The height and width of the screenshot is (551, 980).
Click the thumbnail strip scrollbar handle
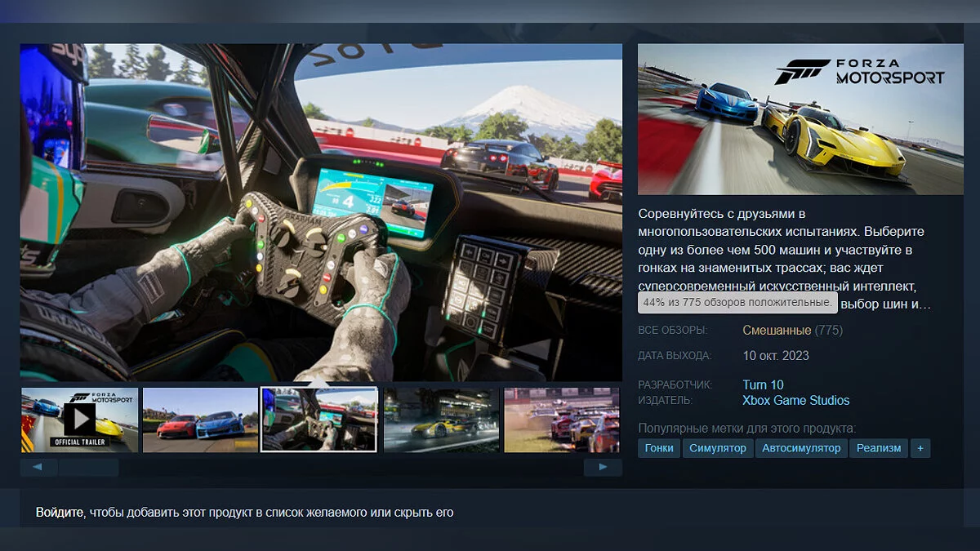click(x=88, y=468)
